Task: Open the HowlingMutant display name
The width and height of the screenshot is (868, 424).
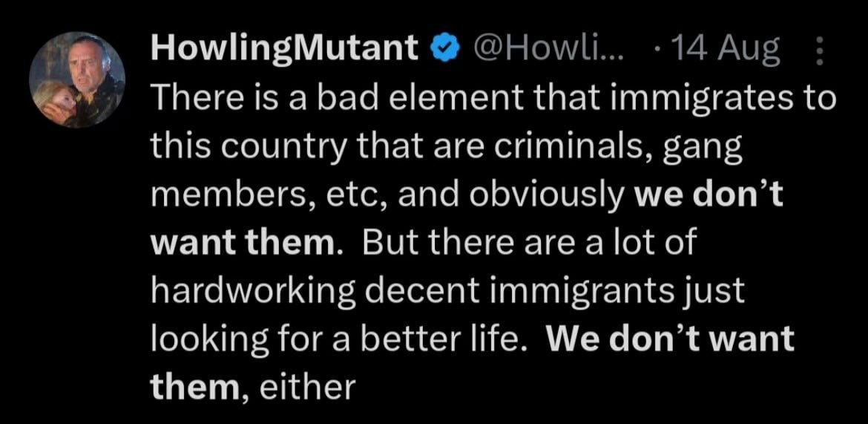Action: tap(285, 50)
